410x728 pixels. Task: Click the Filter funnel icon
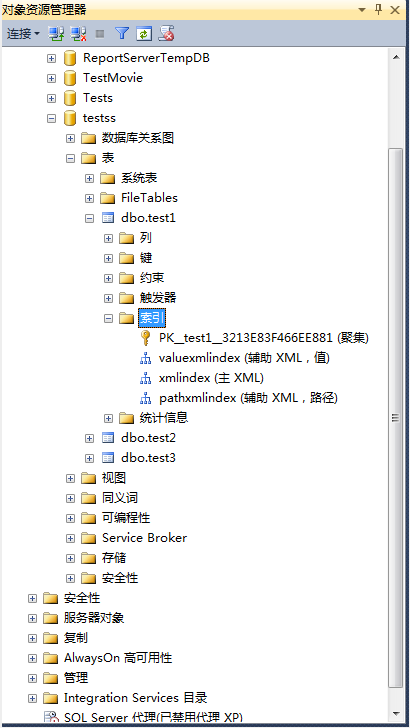(122, 33)
